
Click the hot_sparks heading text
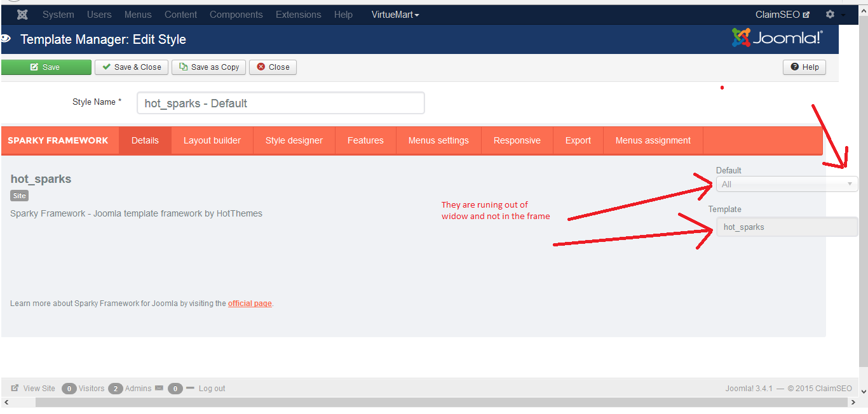[41, 179]
